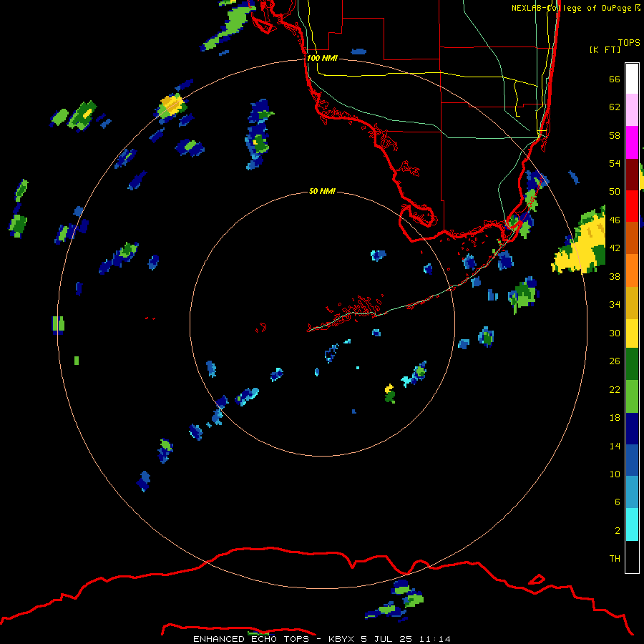Click the "KBYX" radar site identifier
This screenshot has width=644, height=644.
342,639
